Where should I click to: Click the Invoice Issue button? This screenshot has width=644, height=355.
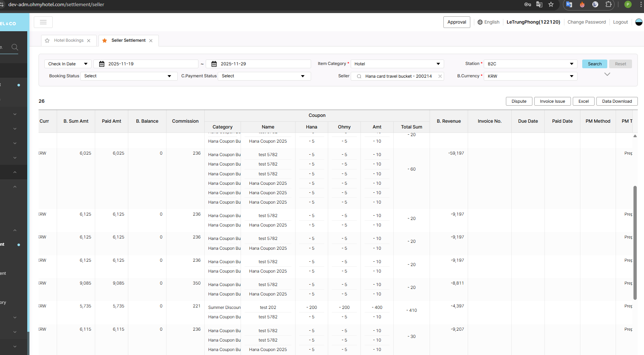(552, 101)
